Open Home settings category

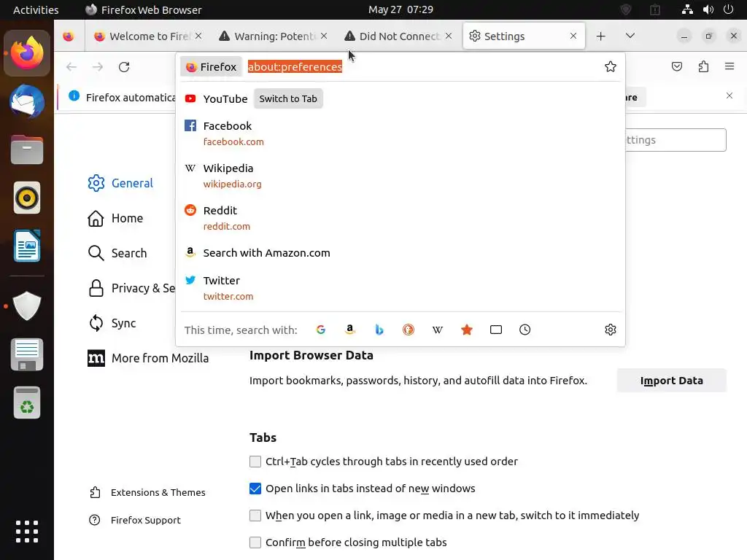[115, 218]
